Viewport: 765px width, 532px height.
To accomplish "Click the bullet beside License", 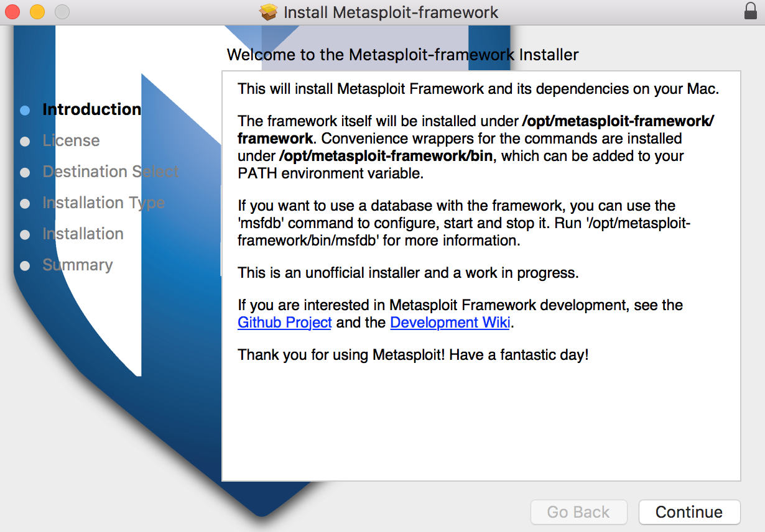I will click(x=25, y=141).
